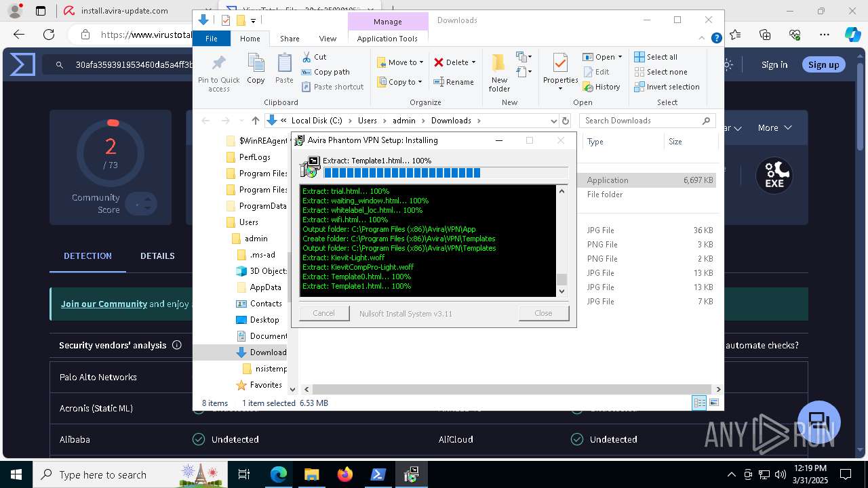The height and width of the screenshot is (488, 868).
Task: Click the Type here to search box
Action: click(x=130, y=474)
